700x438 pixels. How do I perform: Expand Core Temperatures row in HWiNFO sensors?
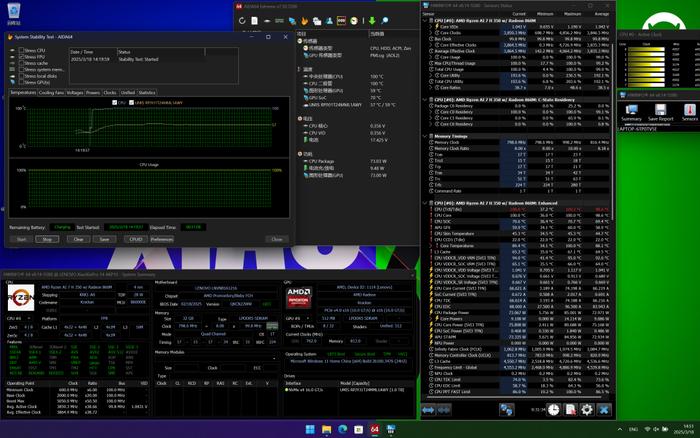click(431, 246)
